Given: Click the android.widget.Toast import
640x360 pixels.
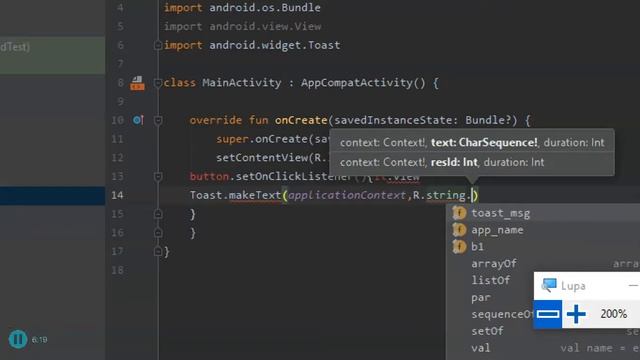Looking at the screenshot, I should pyautogui.click(x=275, y=45).
